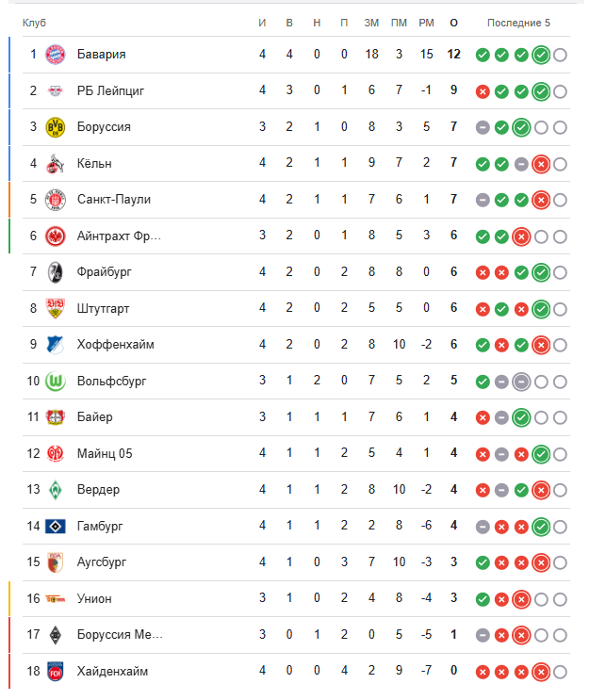
Task: Click the Последние 5 column header
Action: point(519,23)
